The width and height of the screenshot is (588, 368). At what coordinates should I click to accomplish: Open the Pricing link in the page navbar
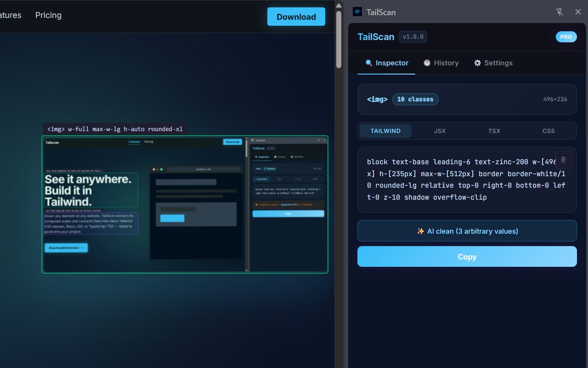[48, 15]
